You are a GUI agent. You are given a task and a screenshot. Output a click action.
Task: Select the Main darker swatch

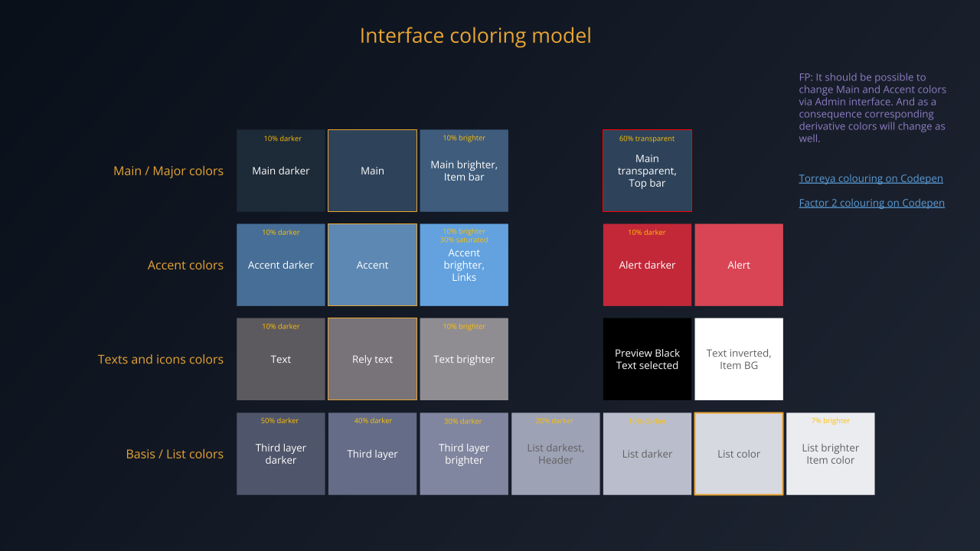(x=280, y=170)
